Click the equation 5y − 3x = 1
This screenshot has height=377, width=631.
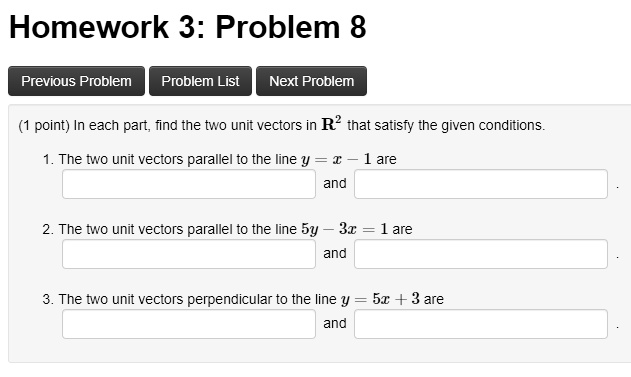344,229
